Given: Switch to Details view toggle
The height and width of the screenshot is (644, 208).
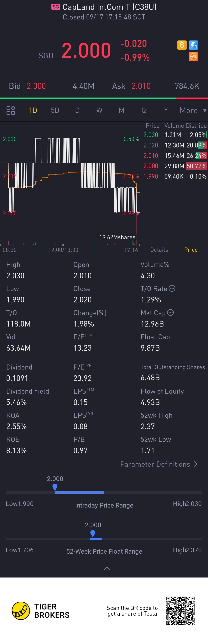Looking at the screenshot, I should point(159,250).
